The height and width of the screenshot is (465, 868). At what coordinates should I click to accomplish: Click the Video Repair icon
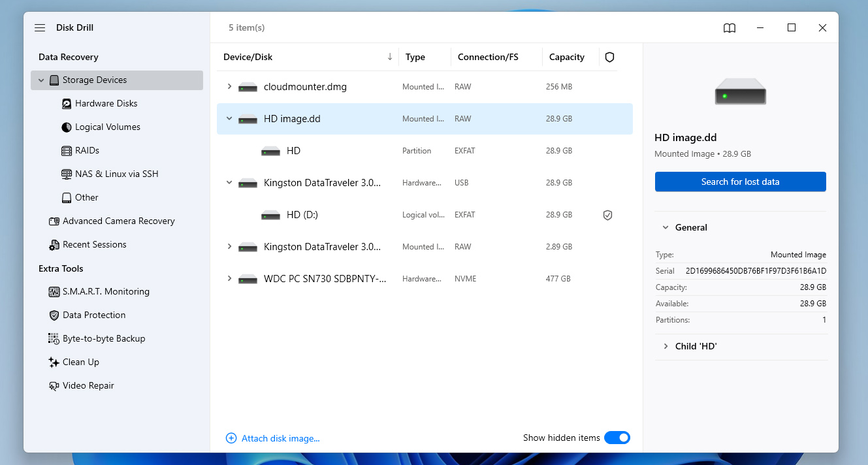(54, 386)
